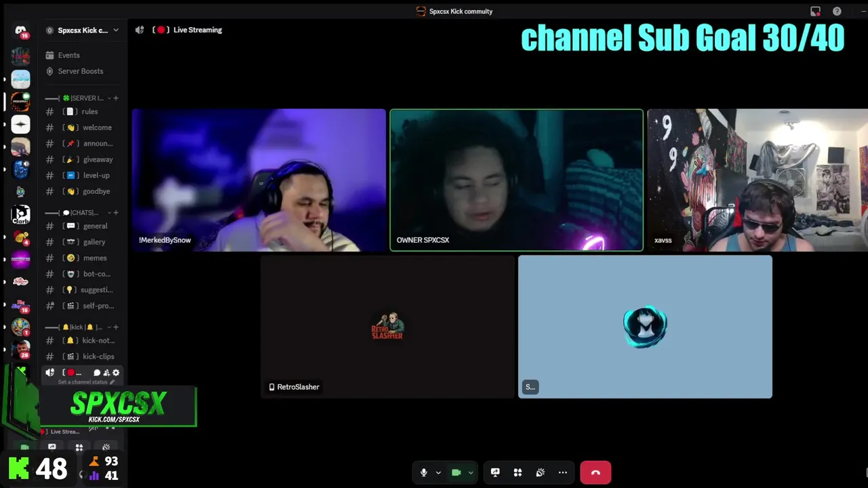
Task: Open the self-promo channel
Action: [x=82, y=306]
